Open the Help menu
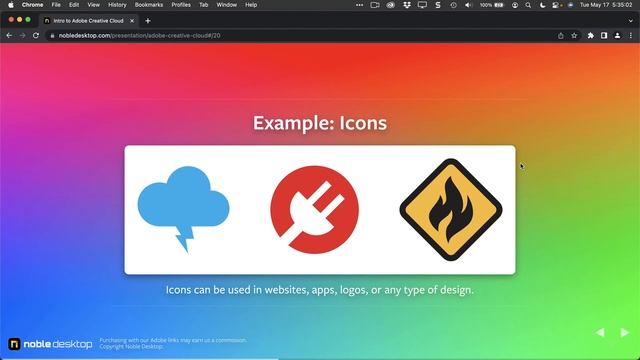Screen dimensions: 640x360 click(x=251, y=5)
